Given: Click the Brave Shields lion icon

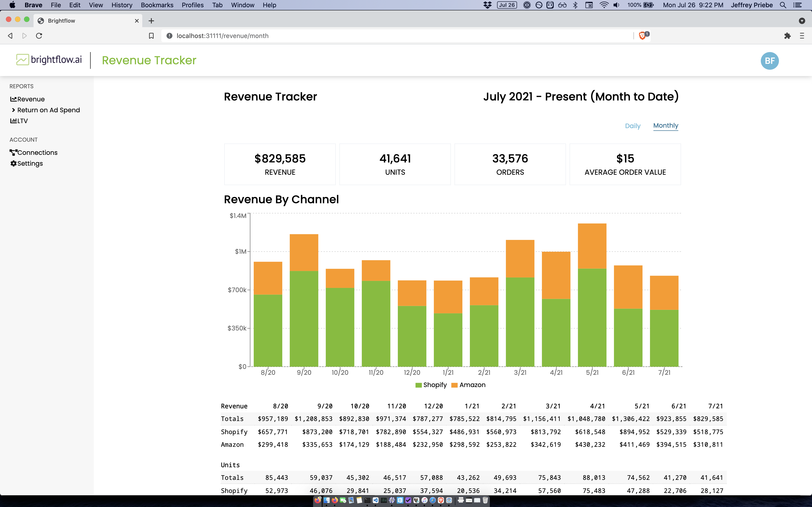Looking at the screenshot, I should point(642,36).
